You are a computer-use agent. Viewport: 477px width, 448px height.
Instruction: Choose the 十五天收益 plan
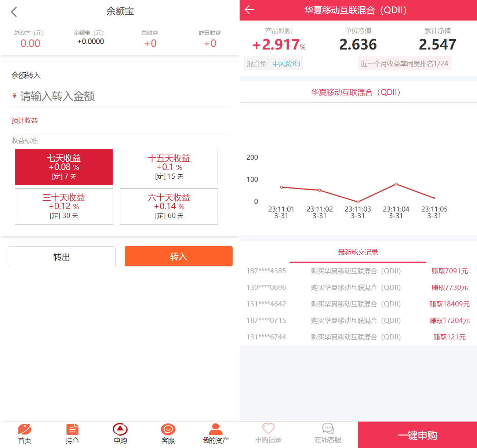tap(169, 167)
